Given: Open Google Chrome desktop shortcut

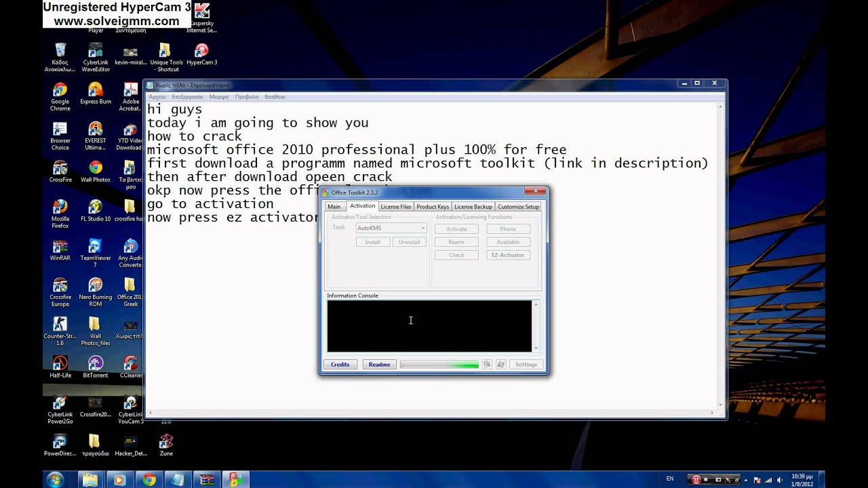Looking at the screenshot, I should pyautogui.click(x=60, y=97).
